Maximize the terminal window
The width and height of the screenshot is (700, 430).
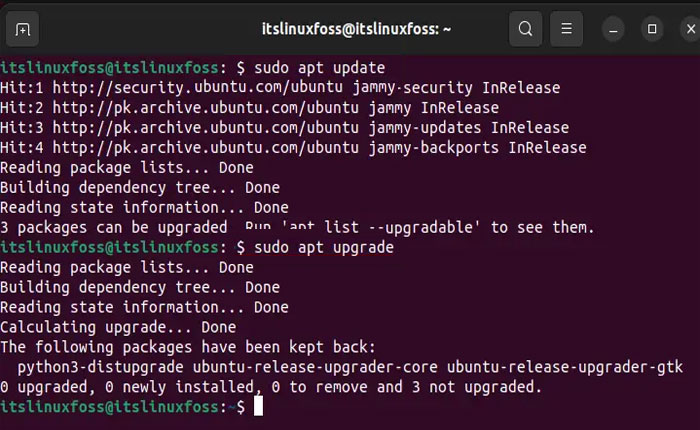point(651,29)
